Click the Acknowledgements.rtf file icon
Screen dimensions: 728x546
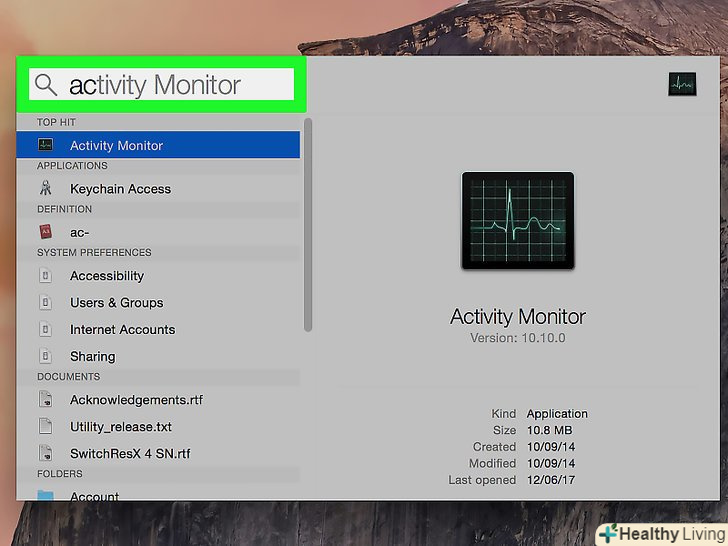(46, 399)
